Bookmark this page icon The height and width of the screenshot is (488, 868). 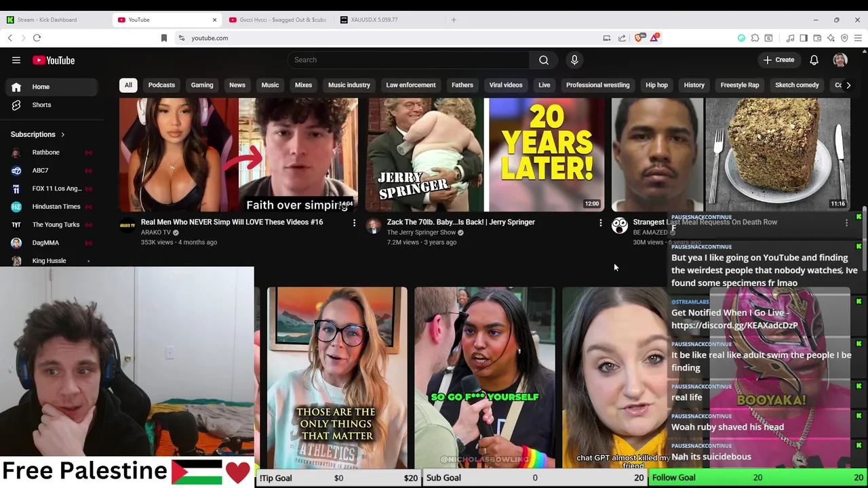163,38
